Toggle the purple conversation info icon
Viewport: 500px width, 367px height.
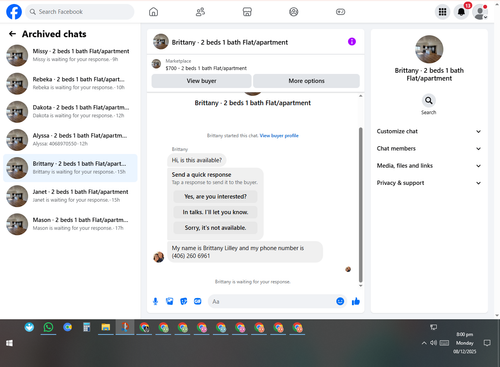click(352, 41)
